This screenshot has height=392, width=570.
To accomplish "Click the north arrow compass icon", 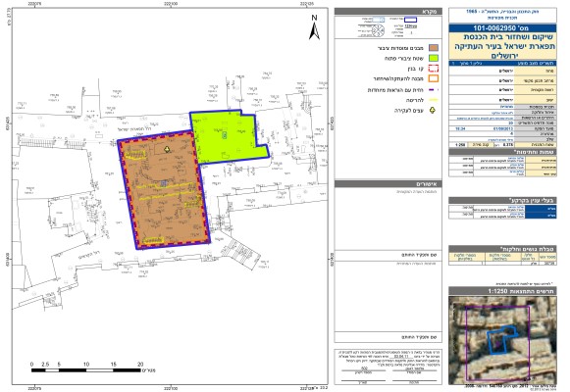I will click(x=314, y=27).
